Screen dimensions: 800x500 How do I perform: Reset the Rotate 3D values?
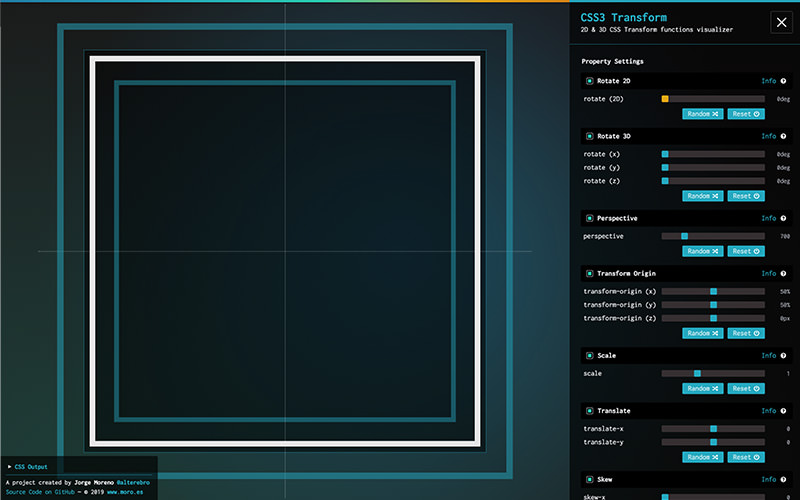pos(746,196)
